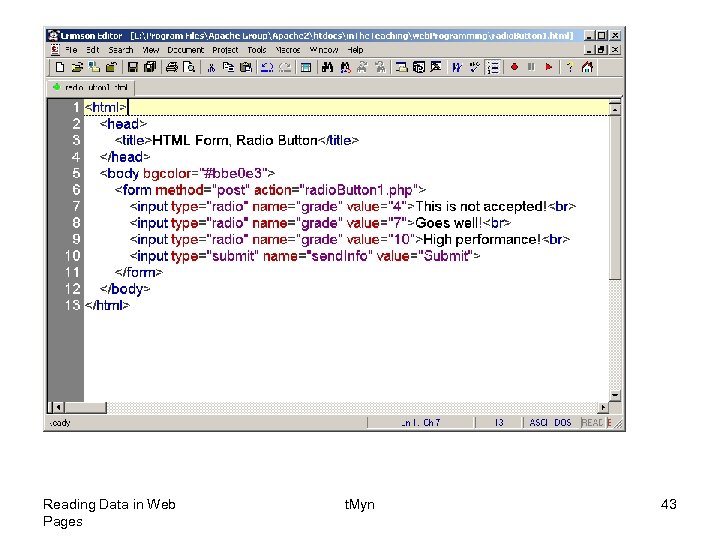Save the file with the floppy disk icon
Screen dimensions: 720x540
coord(133,67)
